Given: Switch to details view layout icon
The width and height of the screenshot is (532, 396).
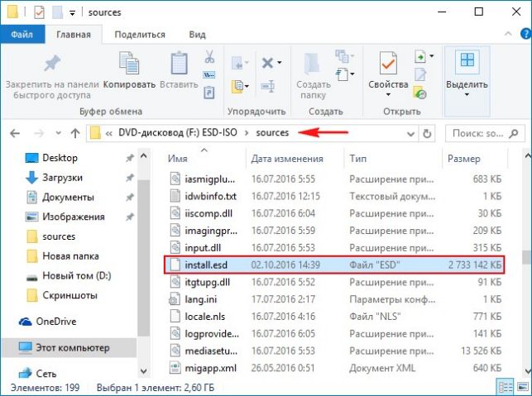Looking at the screenshot, I should 506,387.
